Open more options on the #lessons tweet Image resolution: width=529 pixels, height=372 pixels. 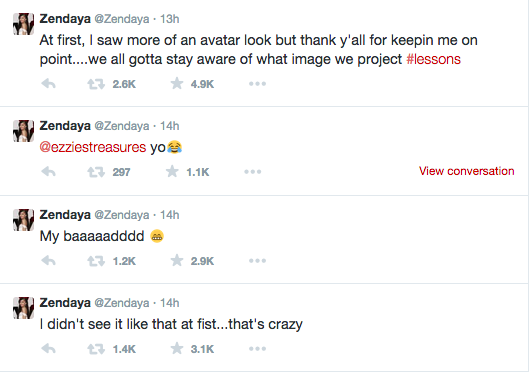coord(257,84)
